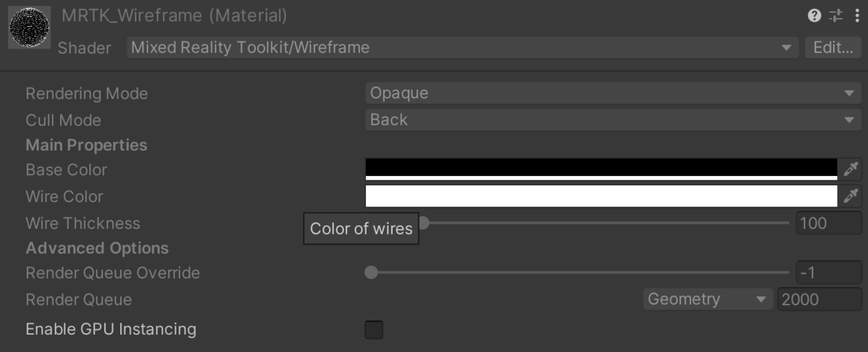
Task: Open the material presets selector icon
Action: click(836, 15)
